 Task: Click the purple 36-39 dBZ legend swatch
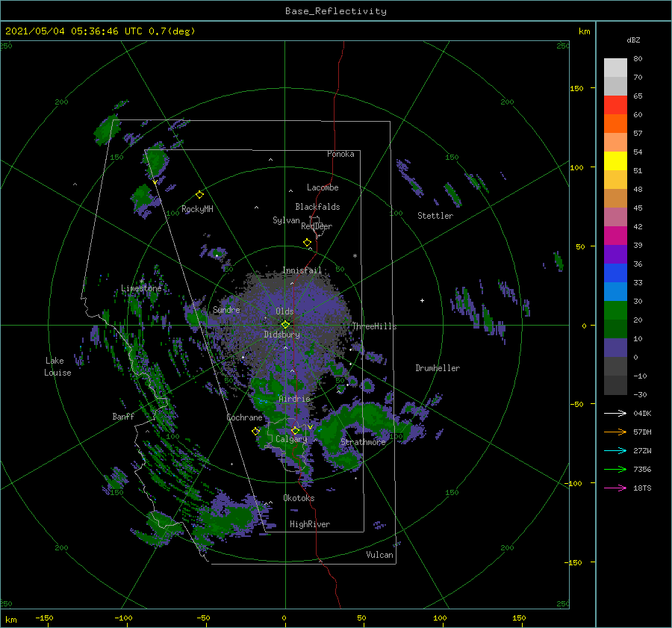(x=615, y=254)
